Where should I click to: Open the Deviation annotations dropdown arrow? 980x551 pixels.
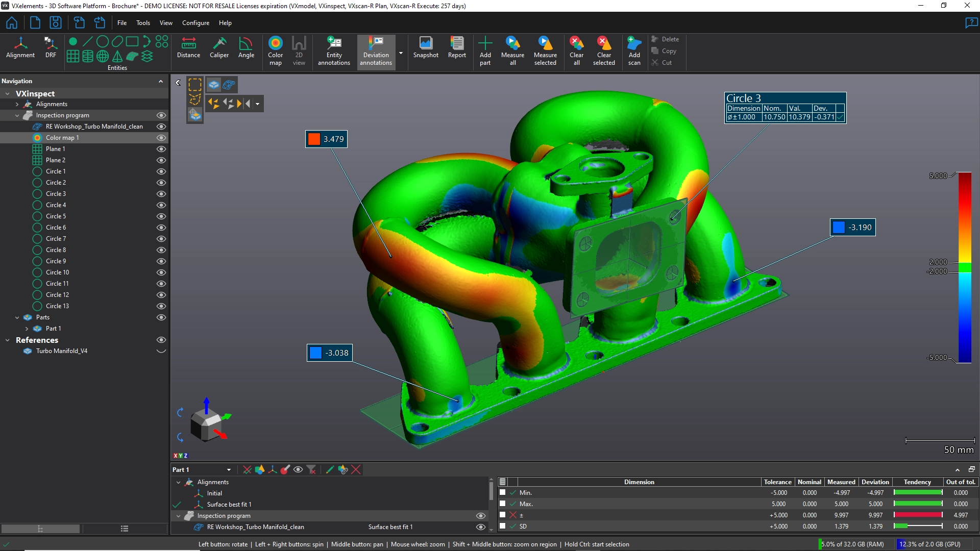[401, 53]
